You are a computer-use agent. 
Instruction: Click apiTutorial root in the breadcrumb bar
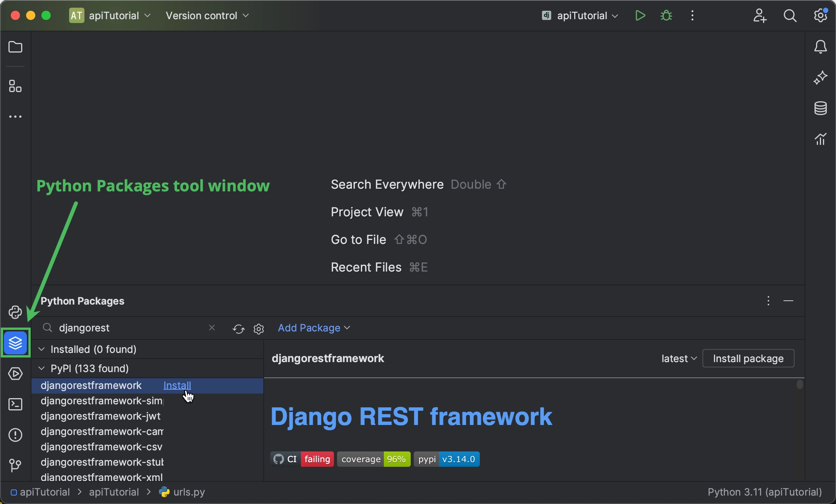[x=40, y=492]
